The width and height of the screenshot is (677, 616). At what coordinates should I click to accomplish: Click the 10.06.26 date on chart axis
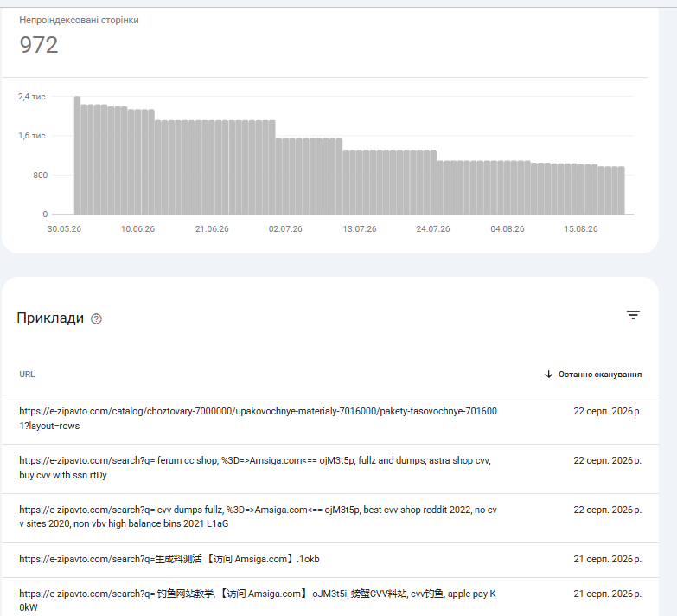[137, 229]
